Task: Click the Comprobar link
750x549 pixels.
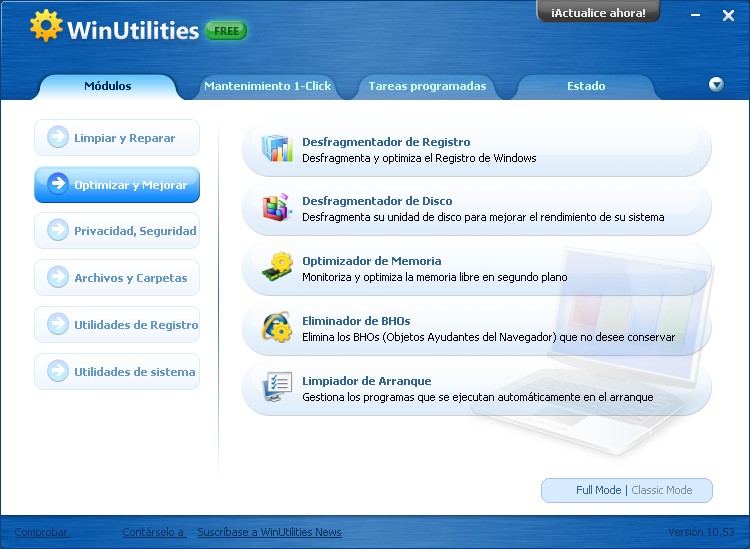Action: coord(42,532)
